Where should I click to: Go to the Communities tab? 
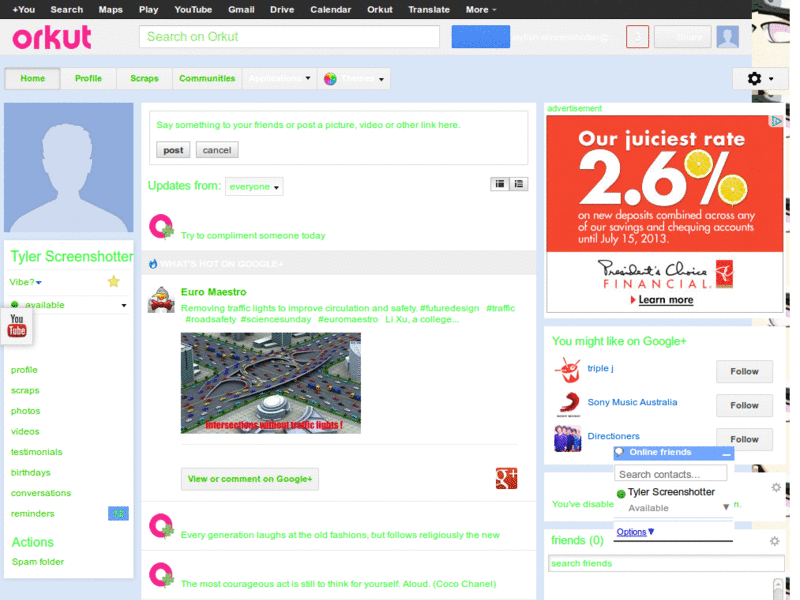pyautogui.click(x=207, y=79)
